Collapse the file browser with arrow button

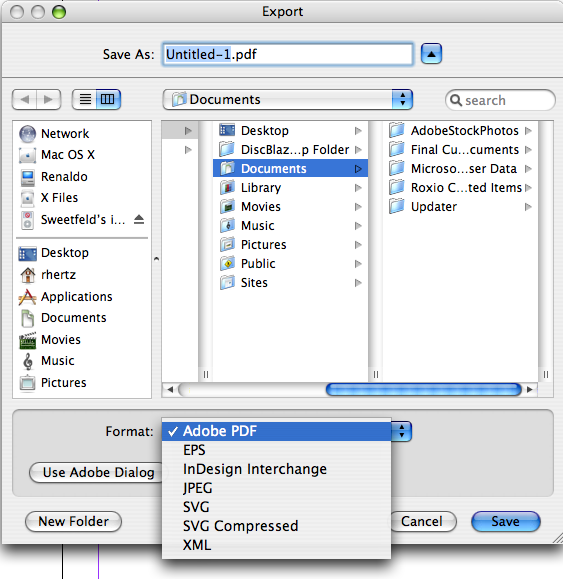coord(431,54)
